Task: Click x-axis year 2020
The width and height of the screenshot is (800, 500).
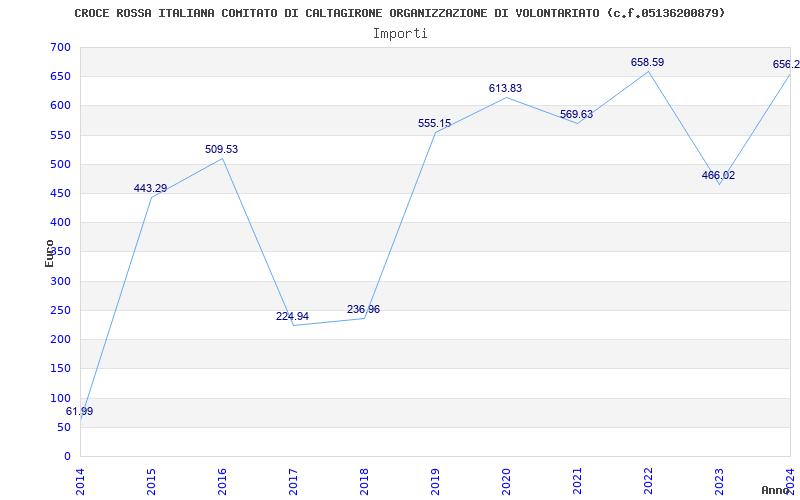Action: click(506, 482)
